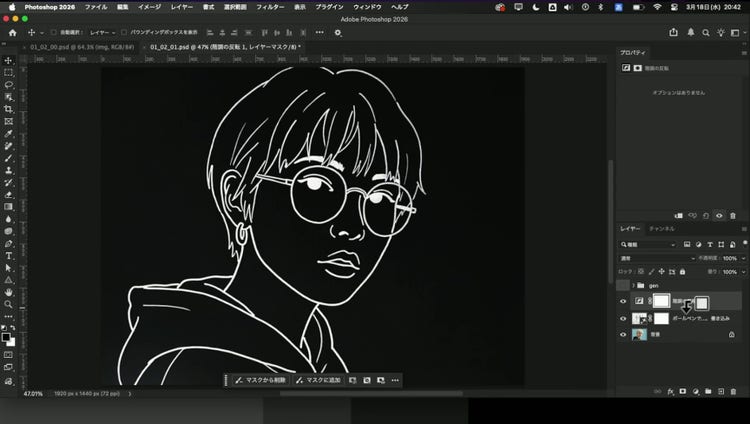
Task: Select the Eyedropper tool
Action: coord(8,133)
